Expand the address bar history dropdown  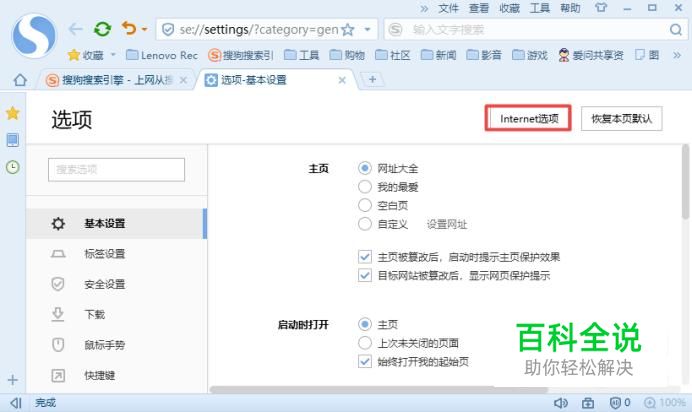click(x=367, y=30)
